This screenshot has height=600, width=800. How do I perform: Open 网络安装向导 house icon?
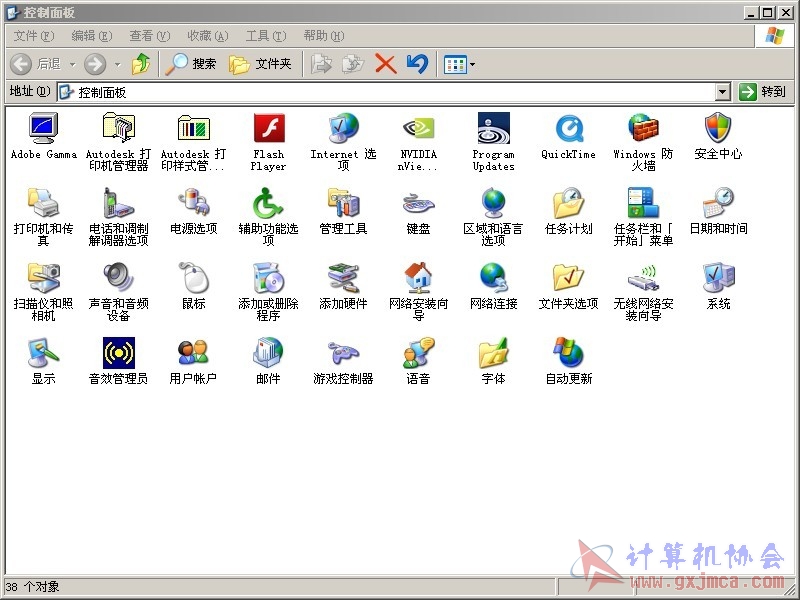[x=418, y=278]
